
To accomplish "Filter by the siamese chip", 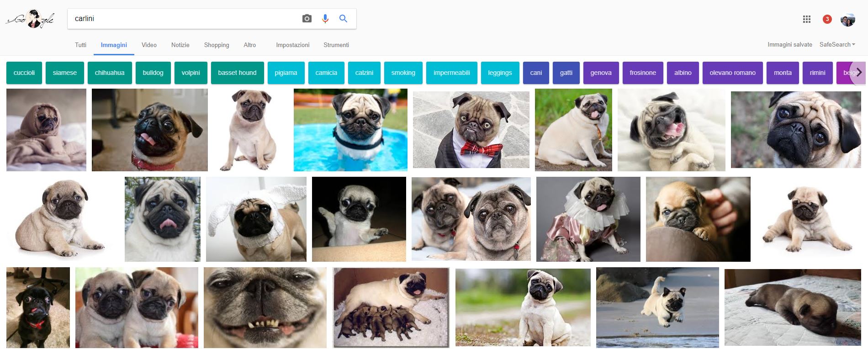I will pyautogui.click(x=65, y=73).
